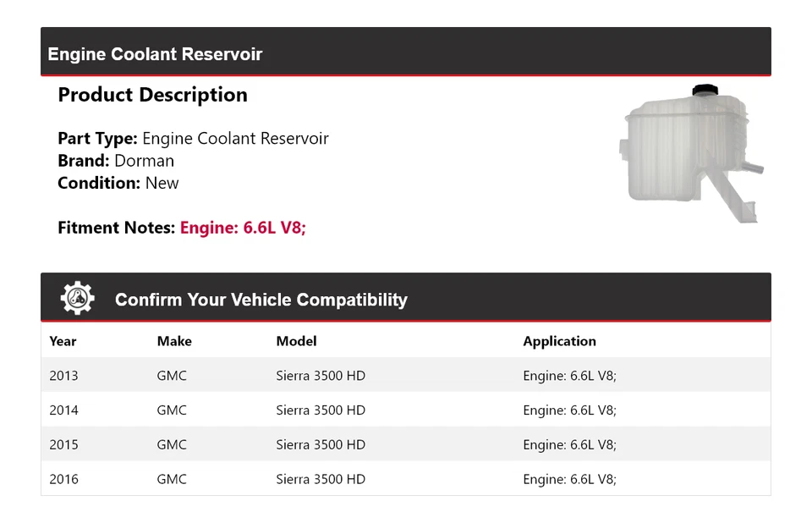Click the Year column header

[63, 341]
